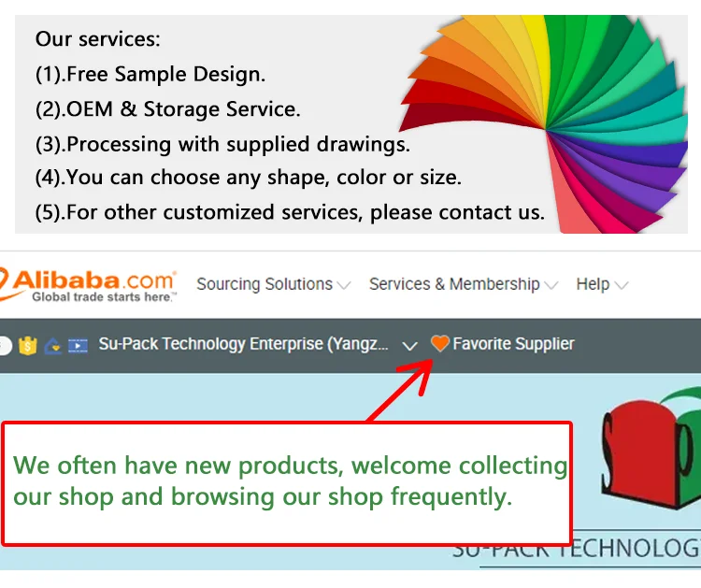Viewport: 701px width, 588px height.
Task: Click the blue video play icon
Action: [78, 346]
